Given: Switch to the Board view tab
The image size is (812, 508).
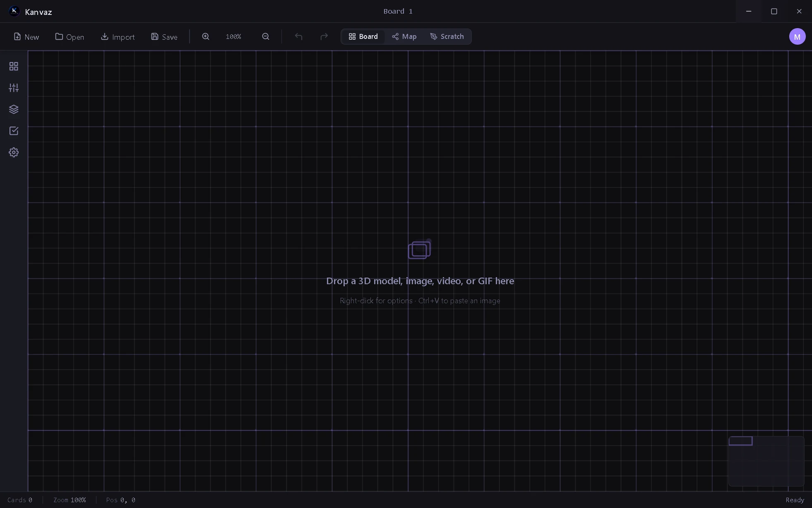Looking at the screenshot, I should 363,36.
